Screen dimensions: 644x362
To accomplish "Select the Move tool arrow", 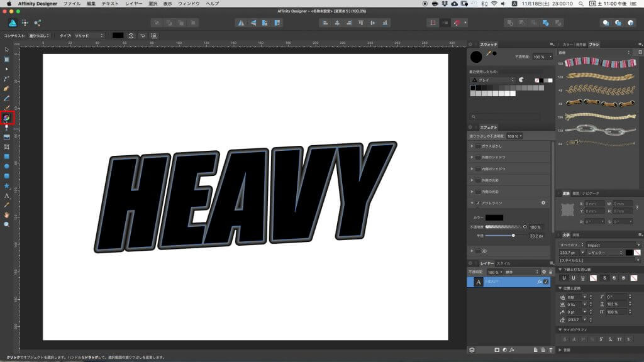I will tap(6, 50).
